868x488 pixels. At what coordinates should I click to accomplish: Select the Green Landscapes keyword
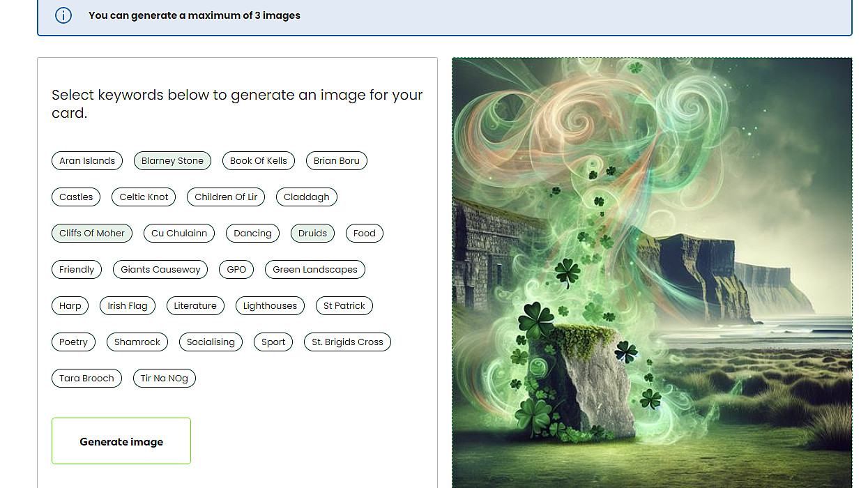[x=315, y=270]
